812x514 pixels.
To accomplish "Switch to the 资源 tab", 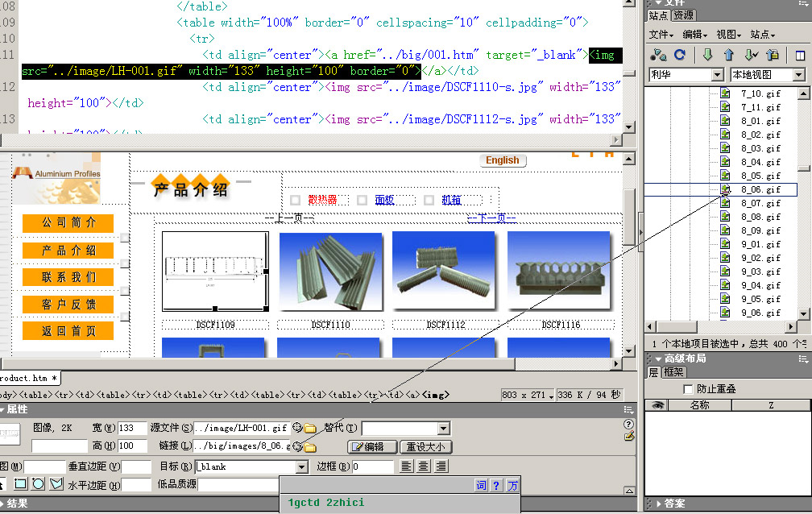I will [684, 15].
